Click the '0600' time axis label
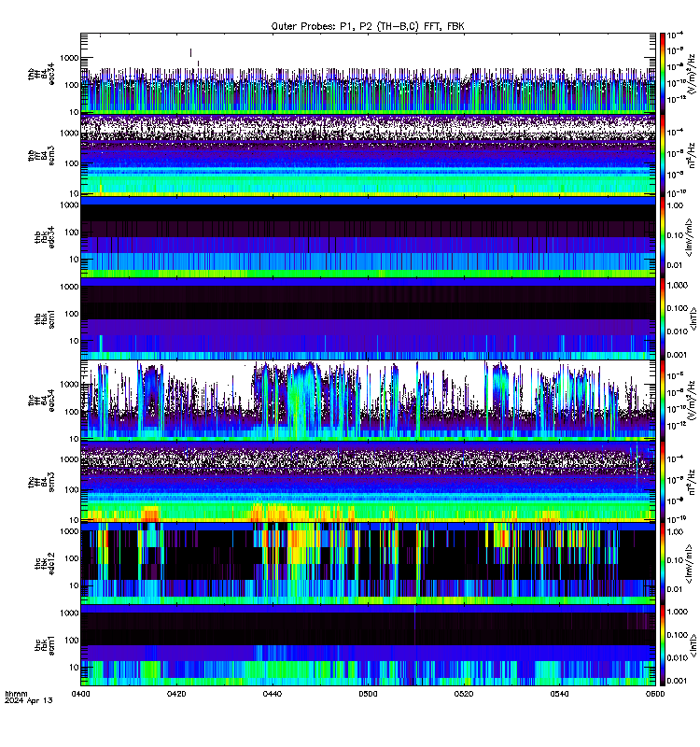The height and width of the screenshot is (747, 700). [655, 694]
